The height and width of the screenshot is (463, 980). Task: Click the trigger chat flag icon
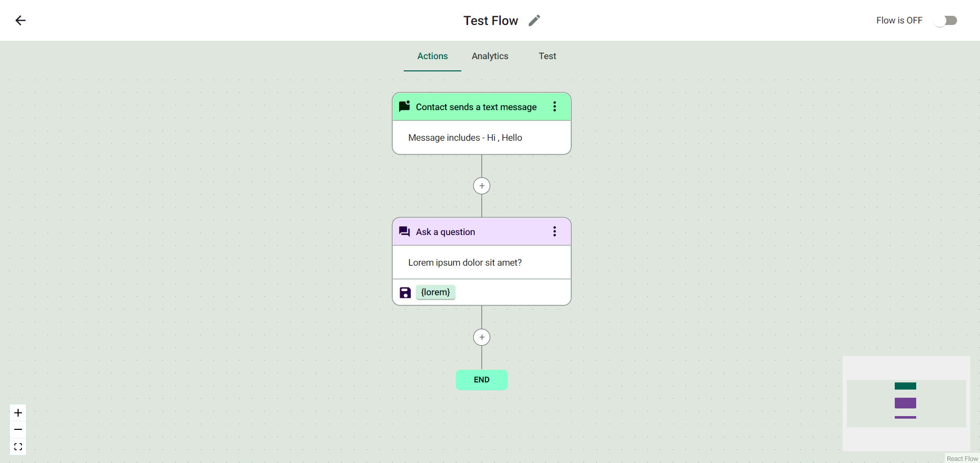pos(404,106)
